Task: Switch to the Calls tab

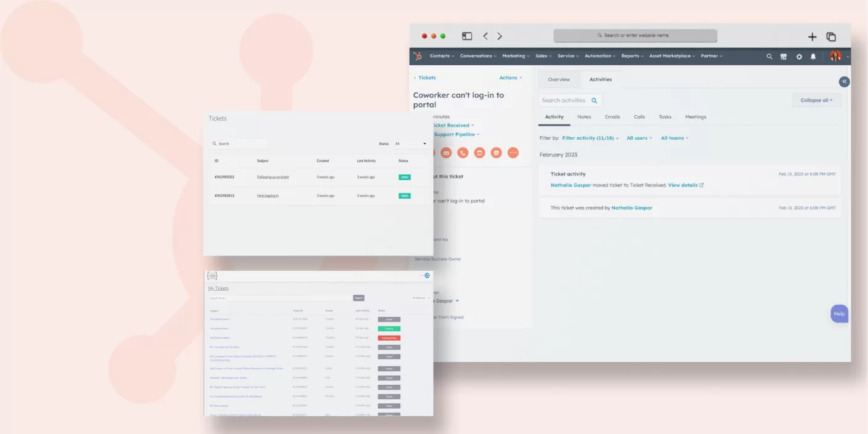Action: [639, 117]
